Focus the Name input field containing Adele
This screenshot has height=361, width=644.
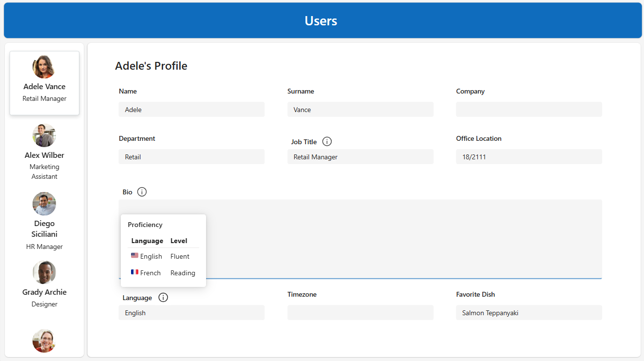[x=191, y=110]
